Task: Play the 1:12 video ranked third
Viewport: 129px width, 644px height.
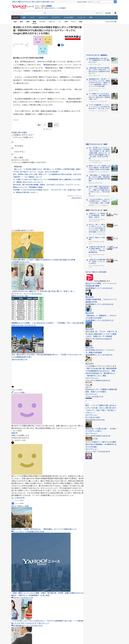Action: pyautogui.click(x=112, y=238)
